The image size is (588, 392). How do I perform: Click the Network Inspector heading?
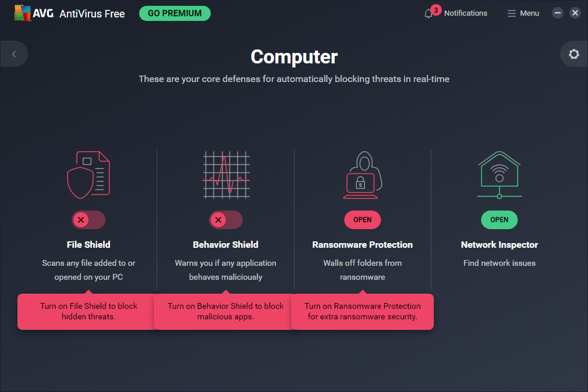click(500, 245)
